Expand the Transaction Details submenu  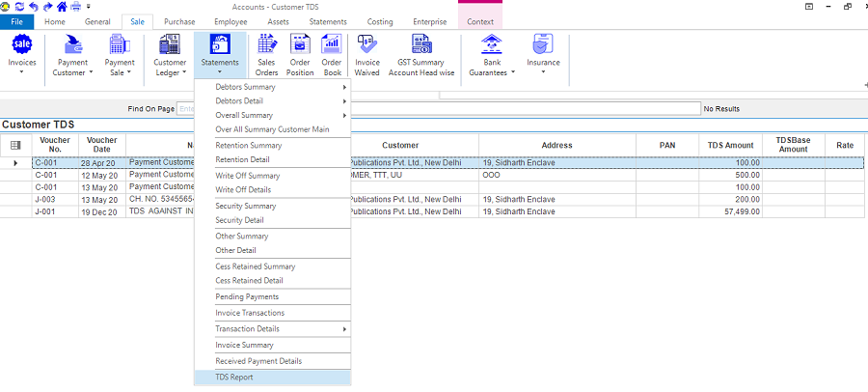[280, 329]
